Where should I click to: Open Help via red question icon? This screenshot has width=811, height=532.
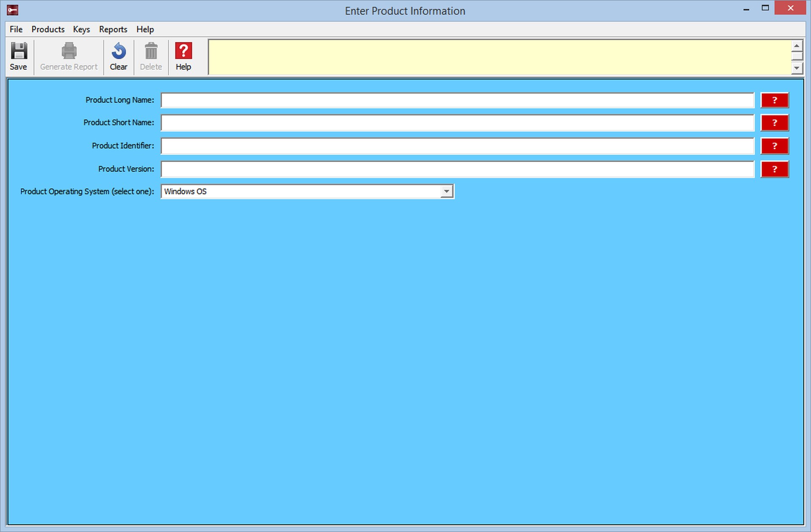coord(183,51)
